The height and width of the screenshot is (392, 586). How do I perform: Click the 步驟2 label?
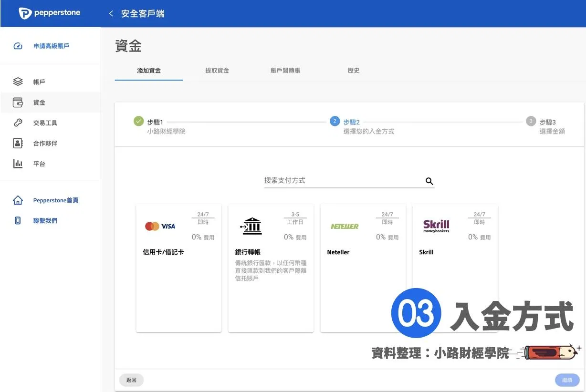[x=352, y=123]
